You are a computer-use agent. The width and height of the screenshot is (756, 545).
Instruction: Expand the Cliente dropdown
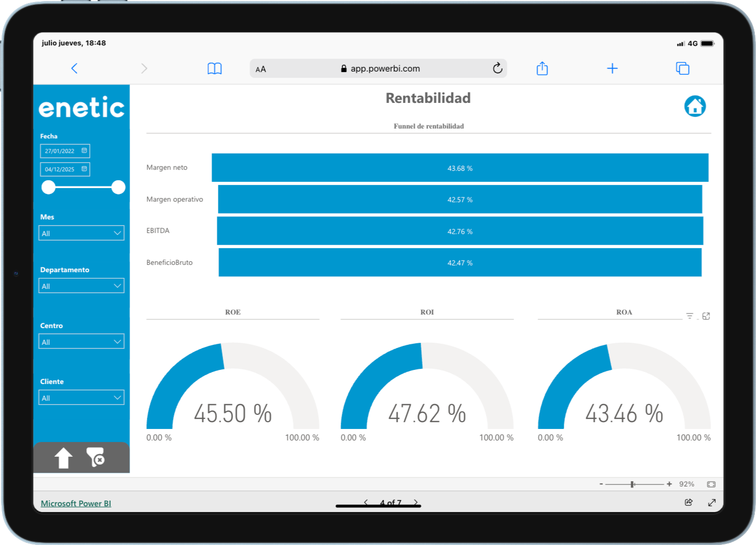pos(82,398)
